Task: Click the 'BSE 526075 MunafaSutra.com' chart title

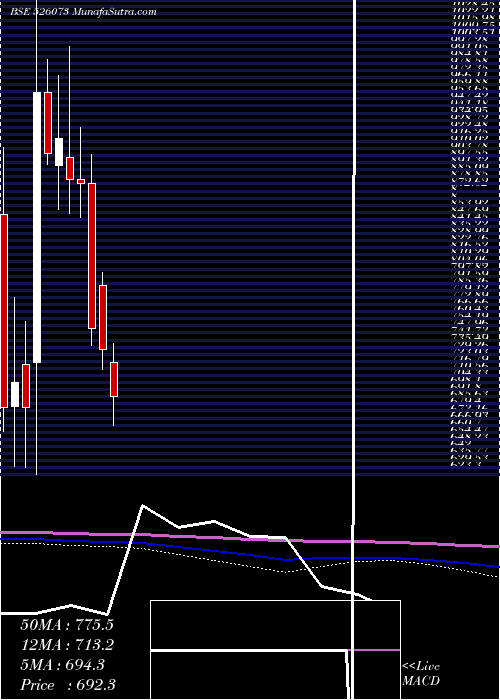Action: 83,12
